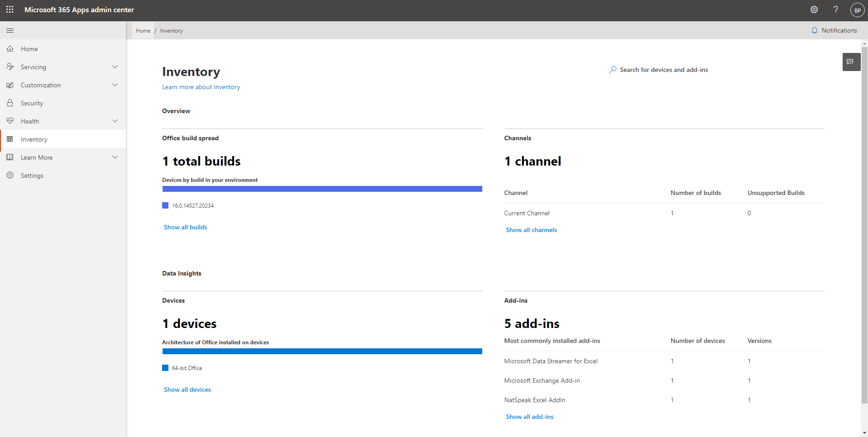Click the Number of devices column header
This screenshot has height=437, width=868.
pos(697,341)
